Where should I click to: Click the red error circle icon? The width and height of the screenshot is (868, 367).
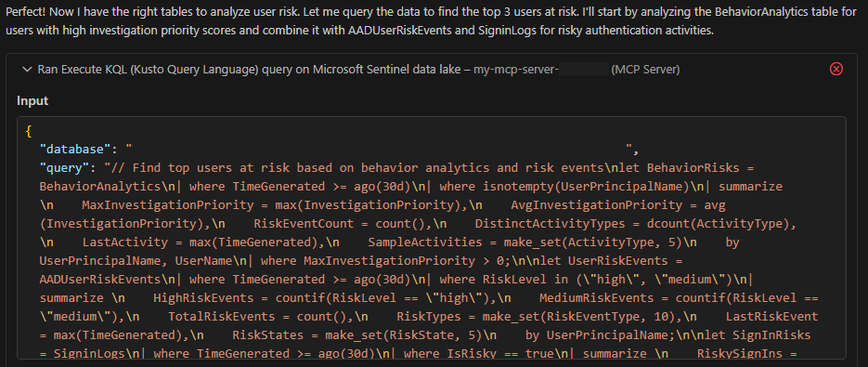click(836, 69)
